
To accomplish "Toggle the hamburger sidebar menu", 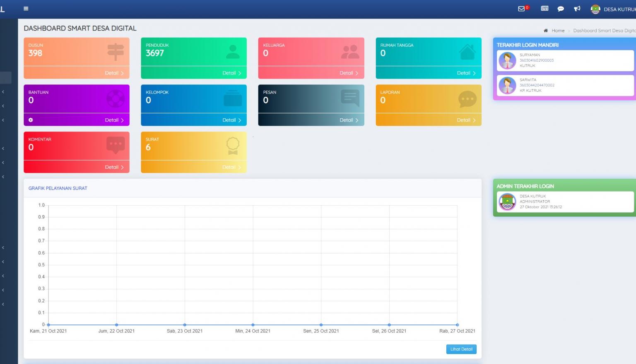I will [26, 9].
